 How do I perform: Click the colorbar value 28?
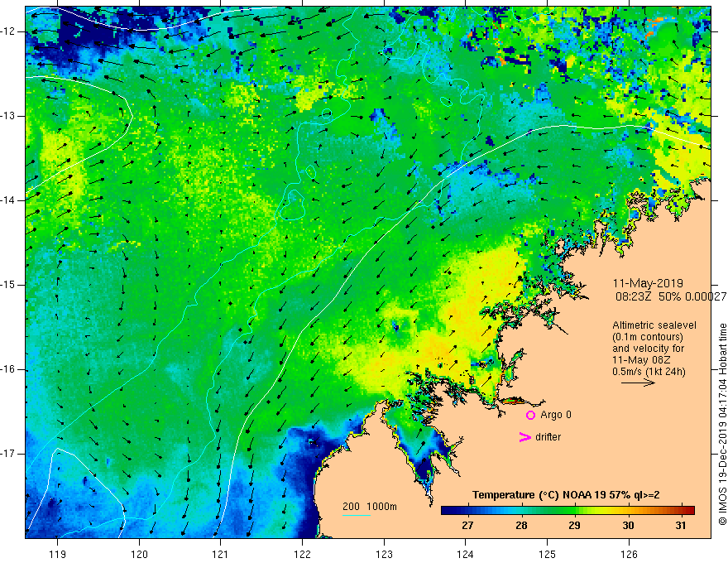click(x=521, y=526)
